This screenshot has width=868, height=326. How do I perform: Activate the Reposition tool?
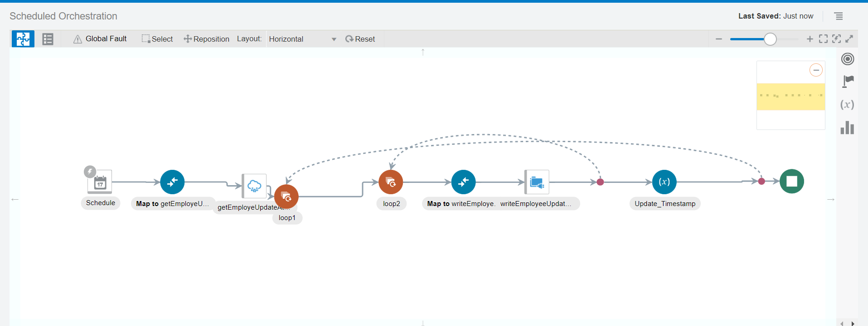(x=206, y=39)
